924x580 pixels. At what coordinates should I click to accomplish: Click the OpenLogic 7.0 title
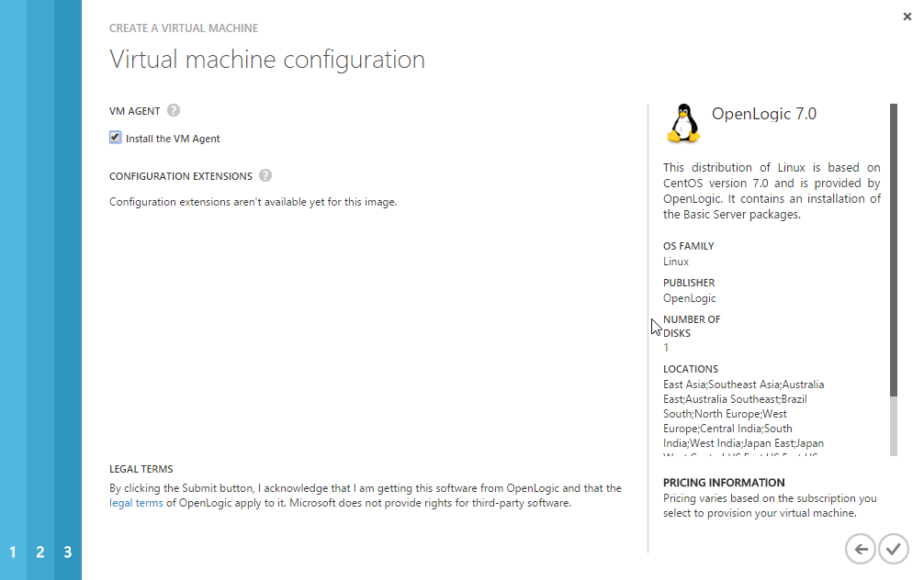coord(763,115)
